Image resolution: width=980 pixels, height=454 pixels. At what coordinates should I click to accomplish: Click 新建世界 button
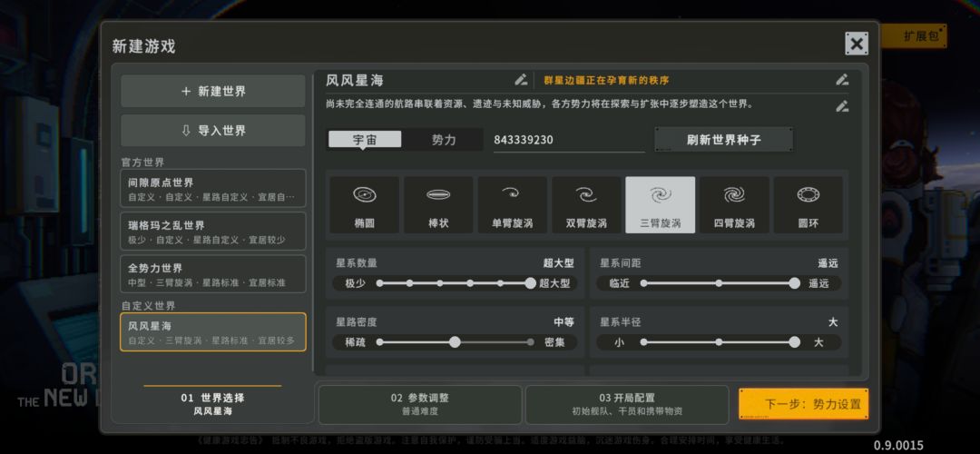tap(213, 92)
